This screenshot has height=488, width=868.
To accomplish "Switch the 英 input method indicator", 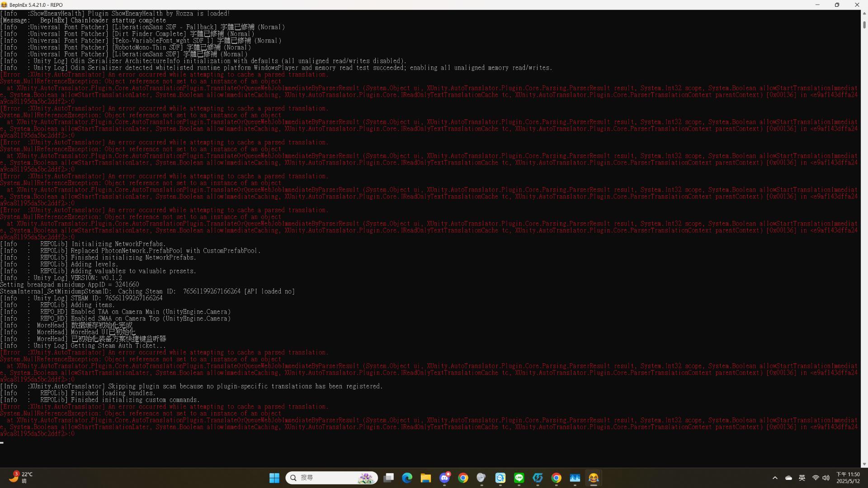I will tap(802, 478).
